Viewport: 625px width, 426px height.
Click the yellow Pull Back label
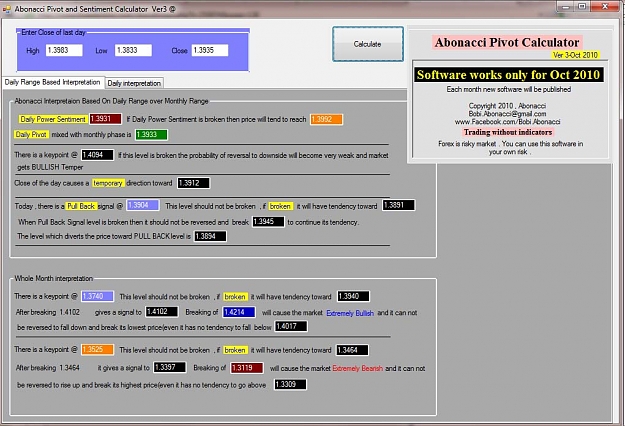click(81, 206)
